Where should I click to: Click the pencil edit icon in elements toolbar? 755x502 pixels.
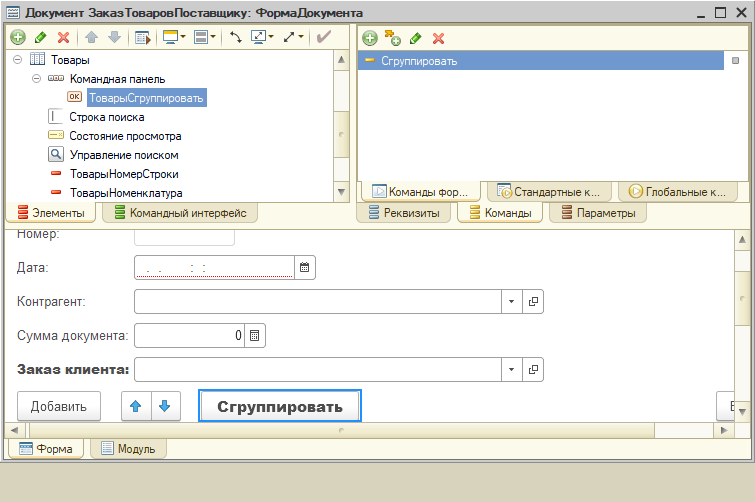pyautogui.click(x=41, y=37)
